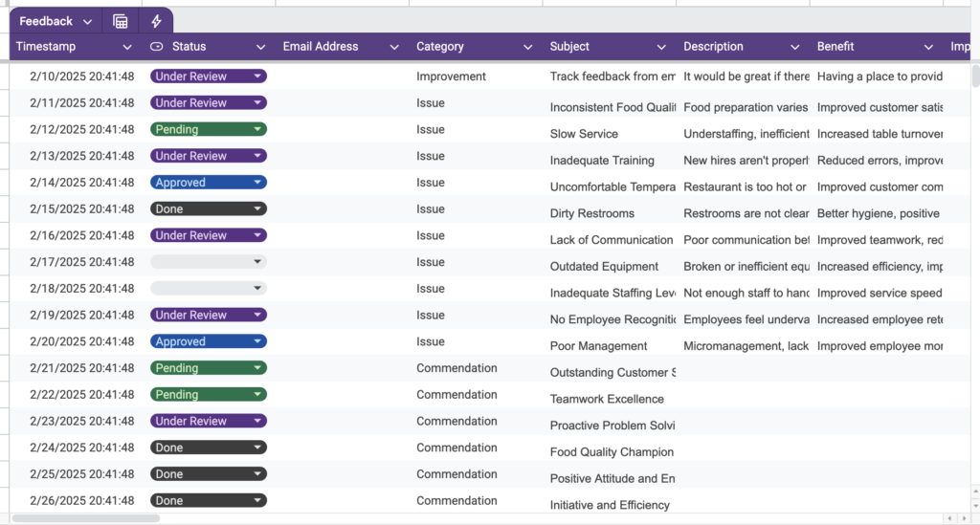Open the Status column header arrow
This screenshot has height=525, width=980.
point(260,47)
